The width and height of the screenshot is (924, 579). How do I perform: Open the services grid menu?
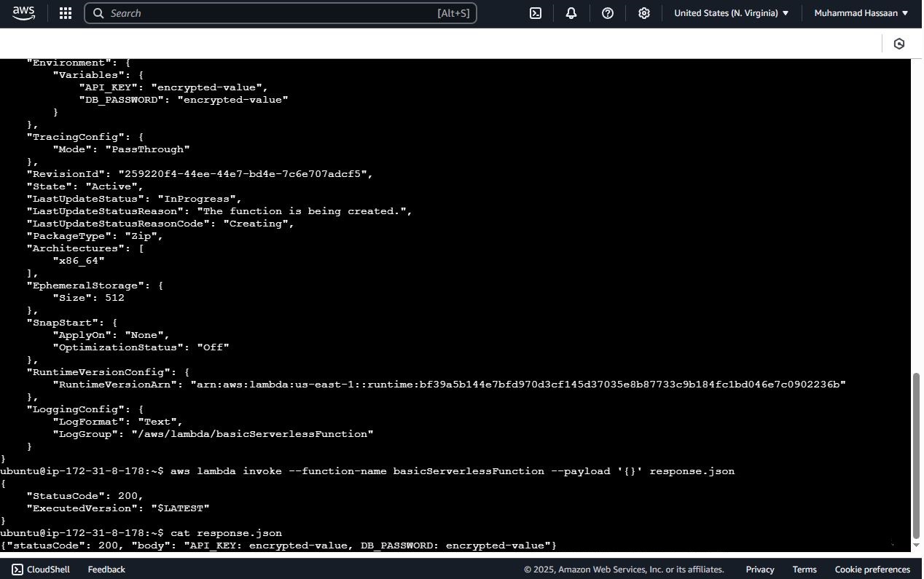[65, 13]
